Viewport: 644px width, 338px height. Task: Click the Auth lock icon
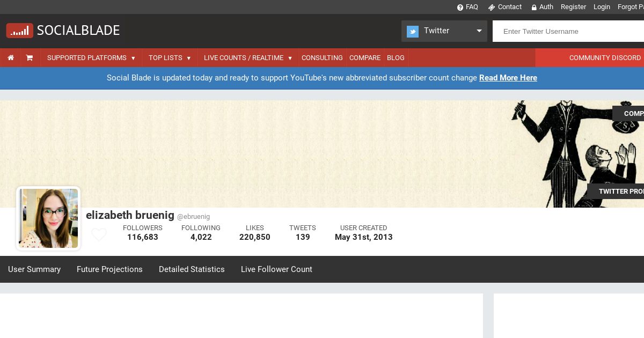pyautogui.click(x=534, y=8)
